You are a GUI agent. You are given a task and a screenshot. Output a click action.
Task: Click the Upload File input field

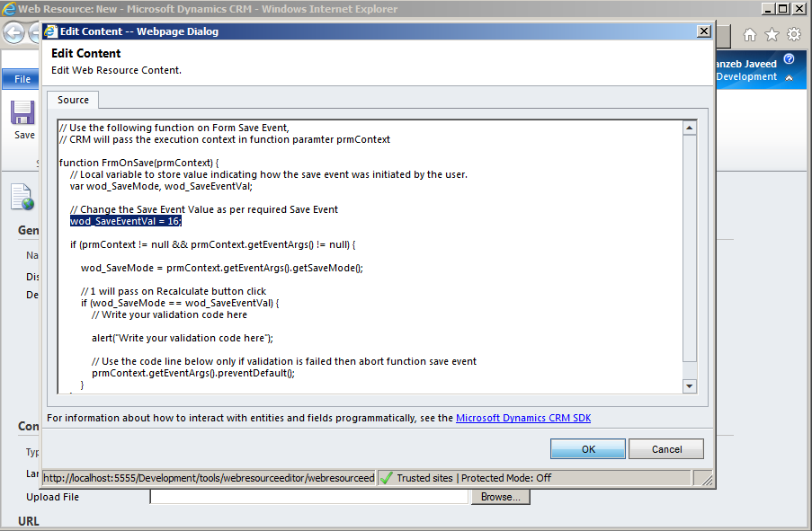(309, 497)
